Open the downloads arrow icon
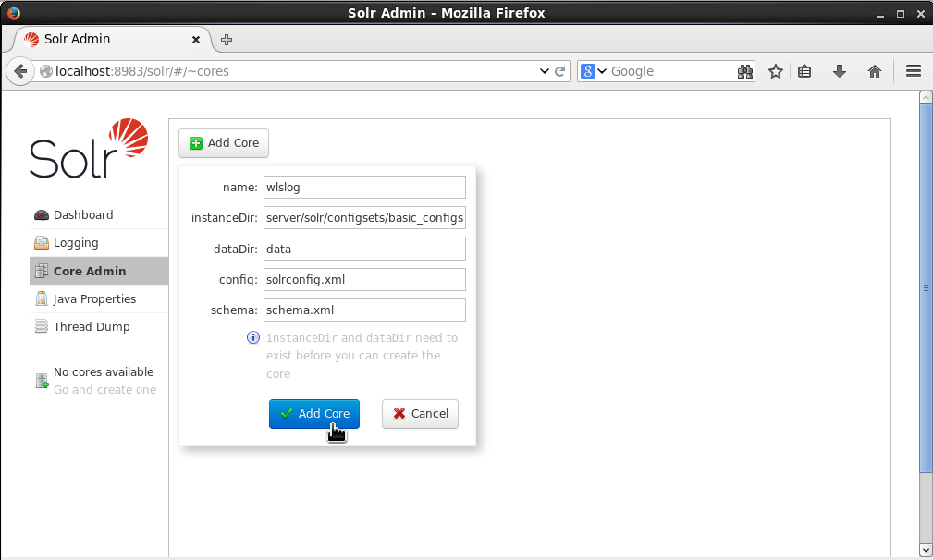 (x=839, y=71)
